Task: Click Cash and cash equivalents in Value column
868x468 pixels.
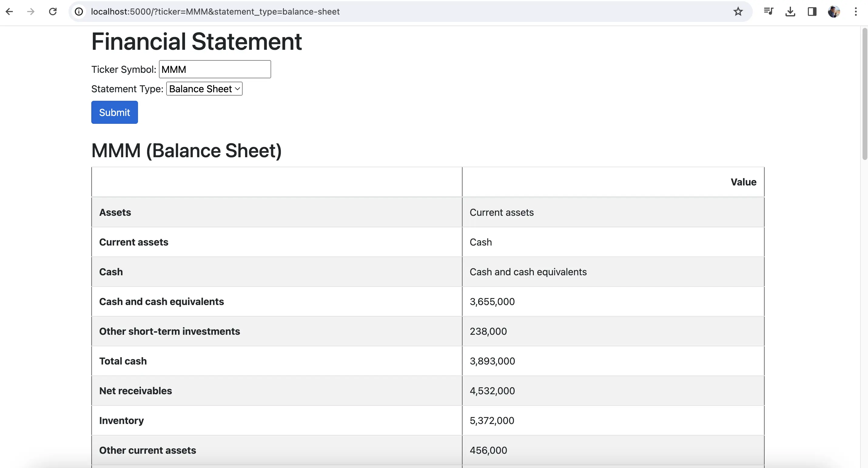Action: tap(528, 272)
